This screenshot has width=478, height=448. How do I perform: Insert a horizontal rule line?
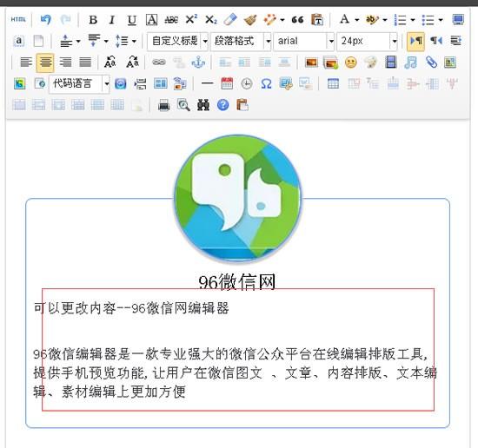(x=208, y=83)
